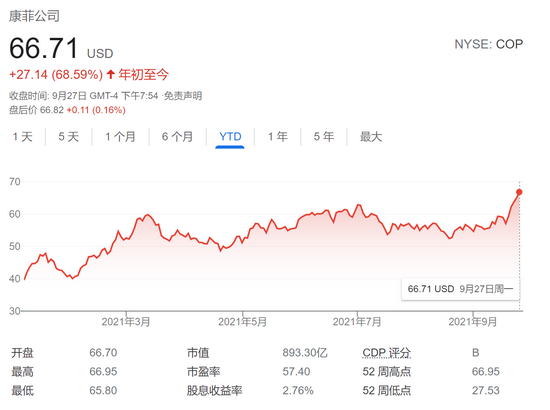Click the +0.11 (0.16%) after-hours change

tap(96, 110)
